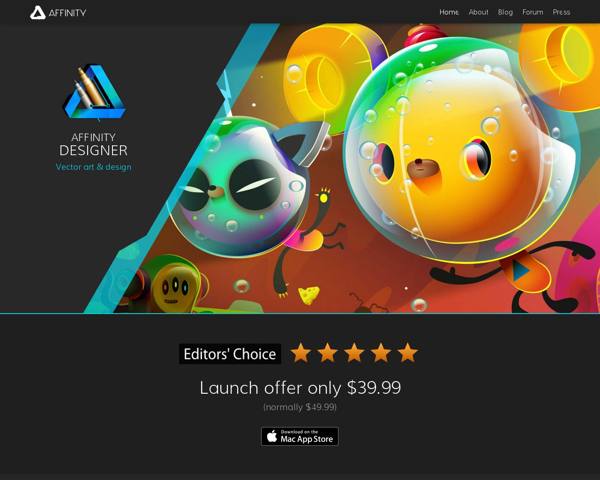Click the Vector art & design tagline

point(93,167)
